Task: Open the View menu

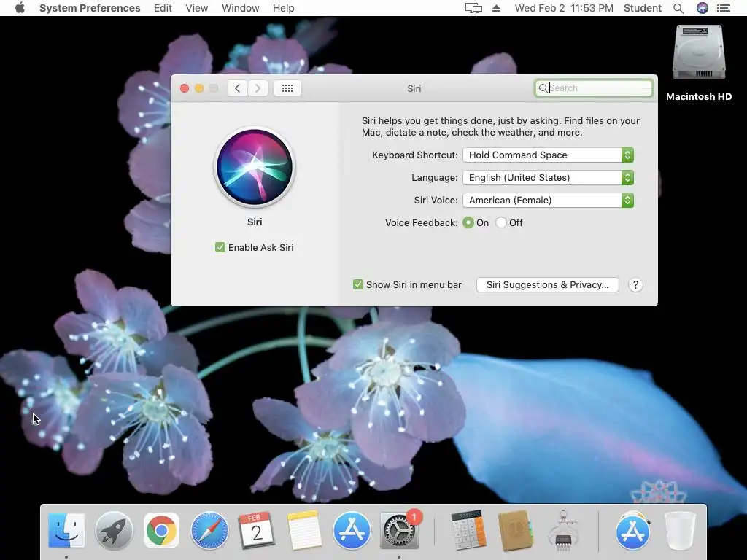Action: 197,8
